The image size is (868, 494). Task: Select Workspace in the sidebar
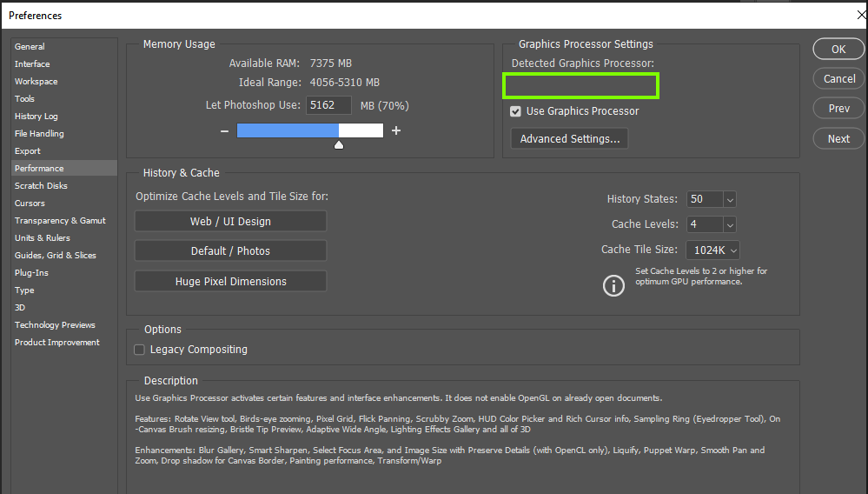pyautogui.click(x=36, y=82)
